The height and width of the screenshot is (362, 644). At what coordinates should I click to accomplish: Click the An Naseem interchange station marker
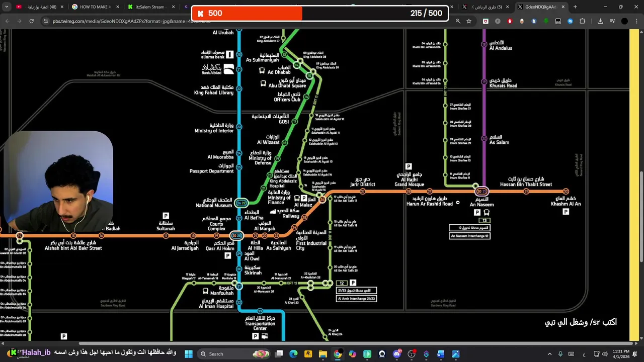tap(481, 191)
